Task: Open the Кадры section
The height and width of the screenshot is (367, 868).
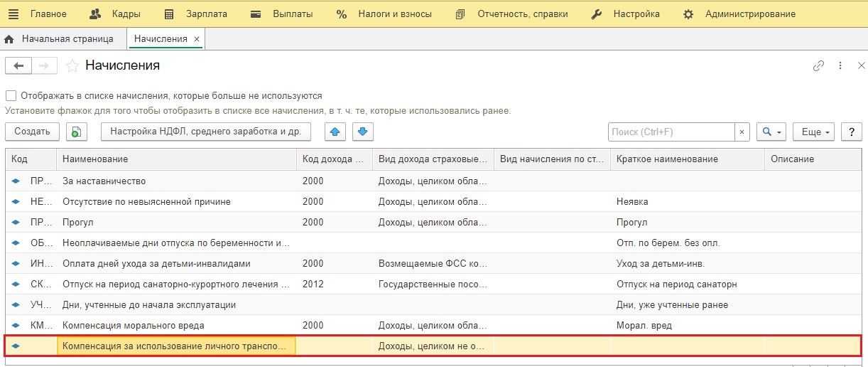Action: click(116, 14)
